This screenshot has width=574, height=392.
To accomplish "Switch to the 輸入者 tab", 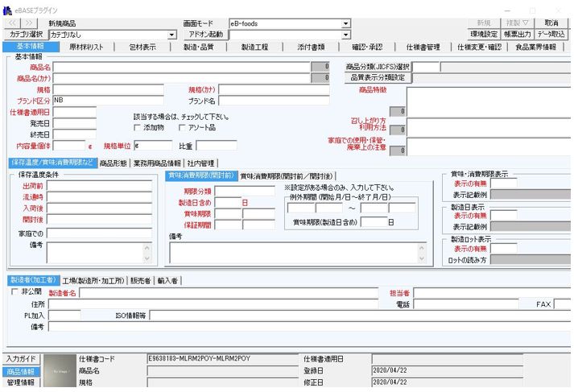I will [x=167, y=281].
